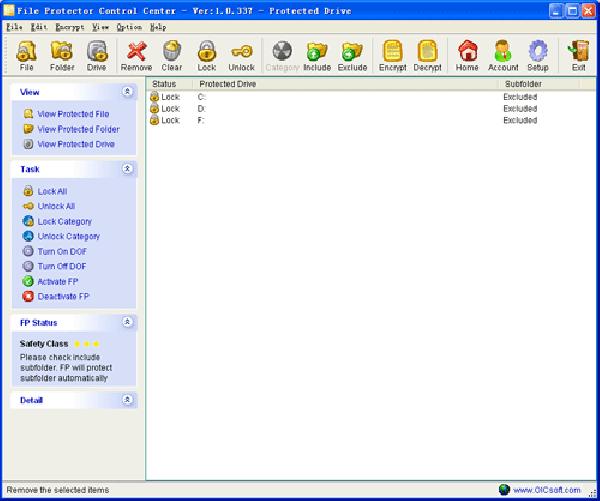
Task: Collapse the Task panel section
Action: (x=127, y=169)
